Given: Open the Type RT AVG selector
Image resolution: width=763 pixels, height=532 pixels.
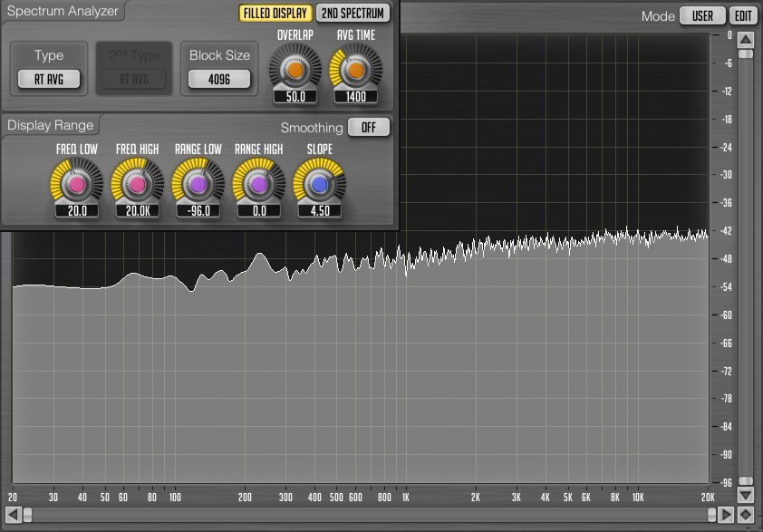Looking at the screenshot, I should [49, 80].
